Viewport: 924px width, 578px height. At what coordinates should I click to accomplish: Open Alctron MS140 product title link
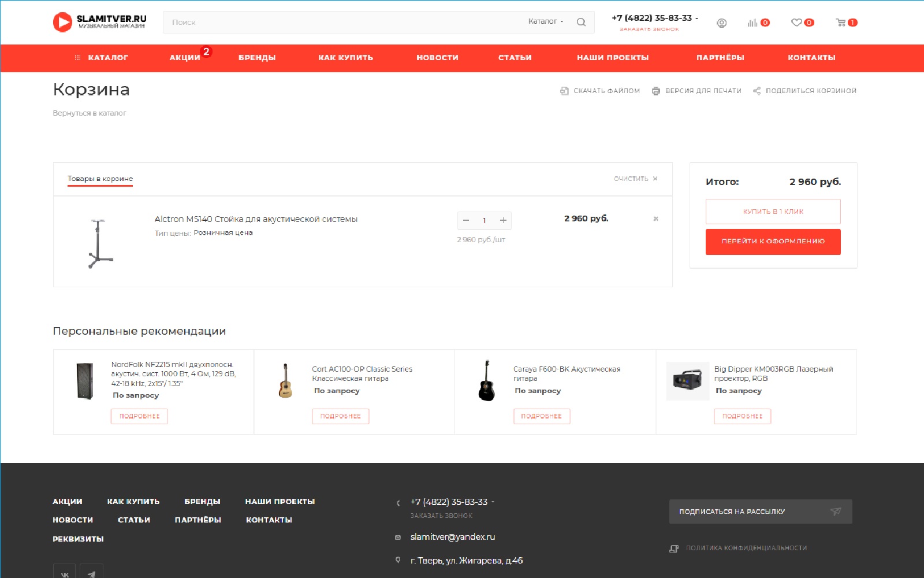coord(256,219)
